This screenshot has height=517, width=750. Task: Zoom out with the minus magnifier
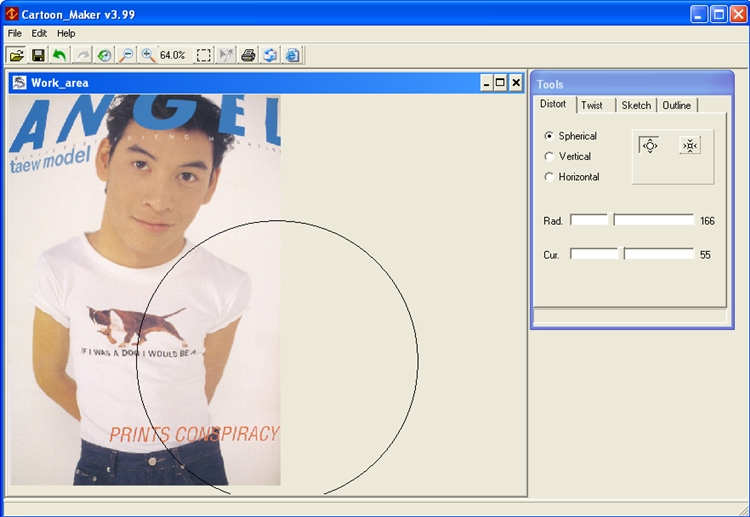126,55
